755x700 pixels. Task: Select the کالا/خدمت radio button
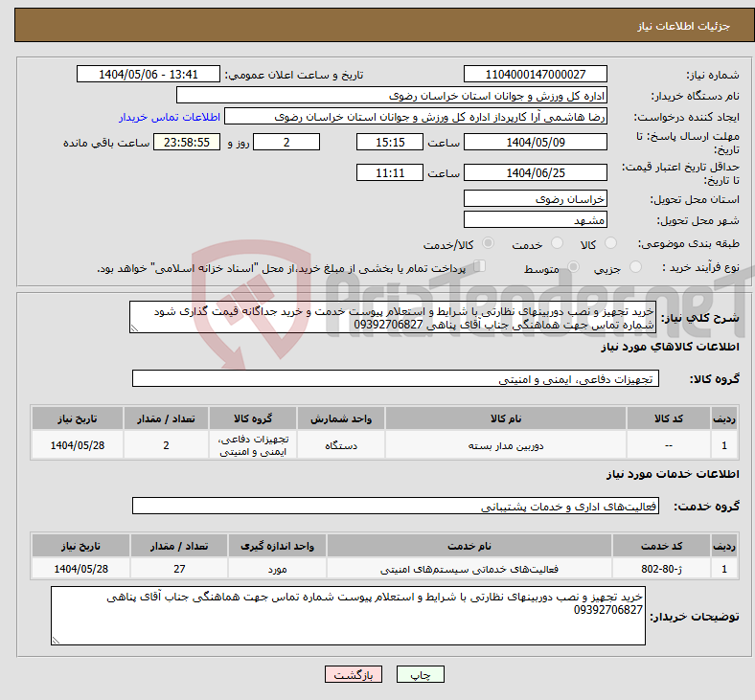point(489,243)
